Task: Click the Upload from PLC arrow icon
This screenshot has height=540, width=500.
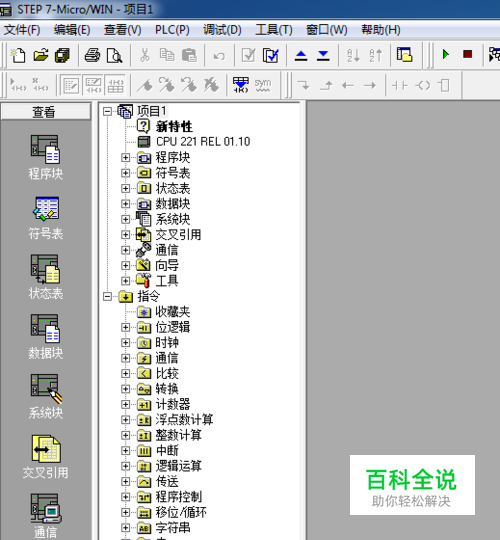Action: 301,55
